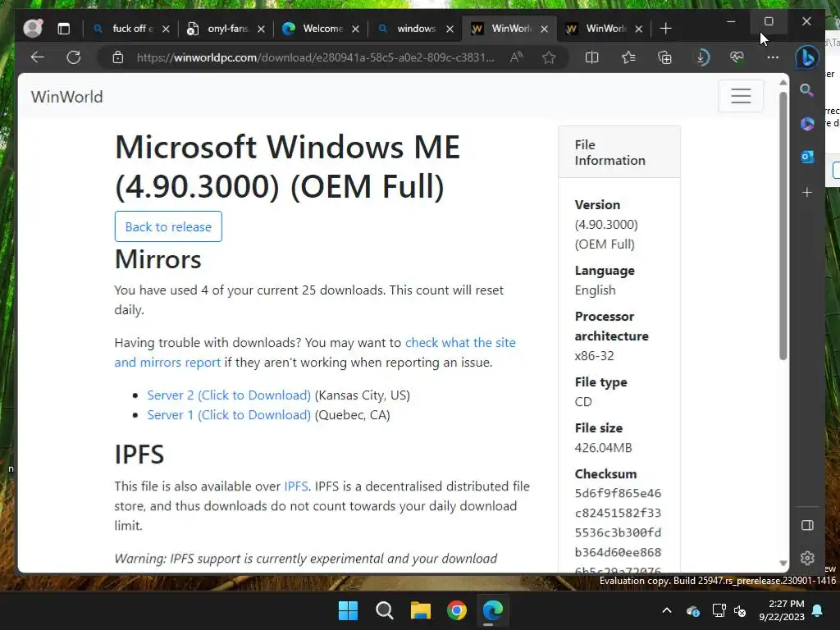Image resolution: width=840 pixels, height=630 pixels.
Task: Open the OneDrive cloud tray icon
Action: click(x=693, y=610)
